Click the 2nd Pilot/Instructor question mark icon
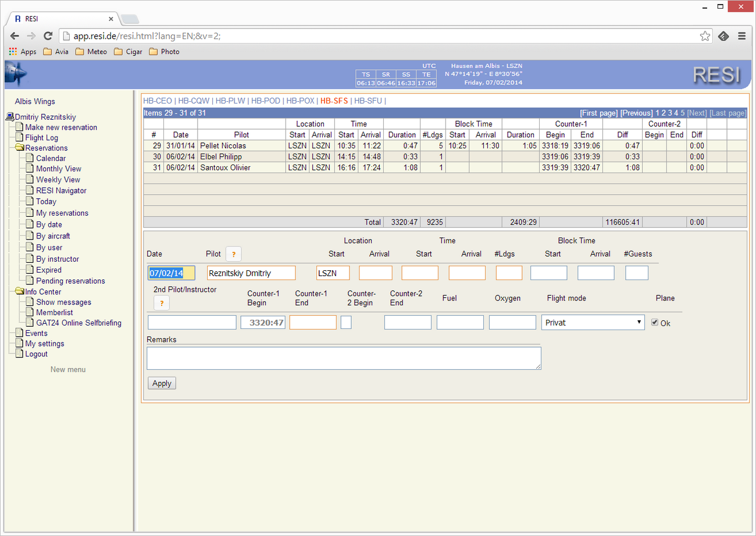This screenshot has height=536, width=756. (162, 303)
